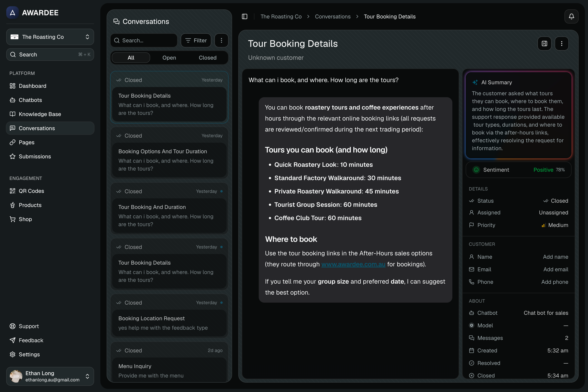Click the QR Codes icon in sidebar
Viewport: 588px width, 392px height.
(13, 191)
